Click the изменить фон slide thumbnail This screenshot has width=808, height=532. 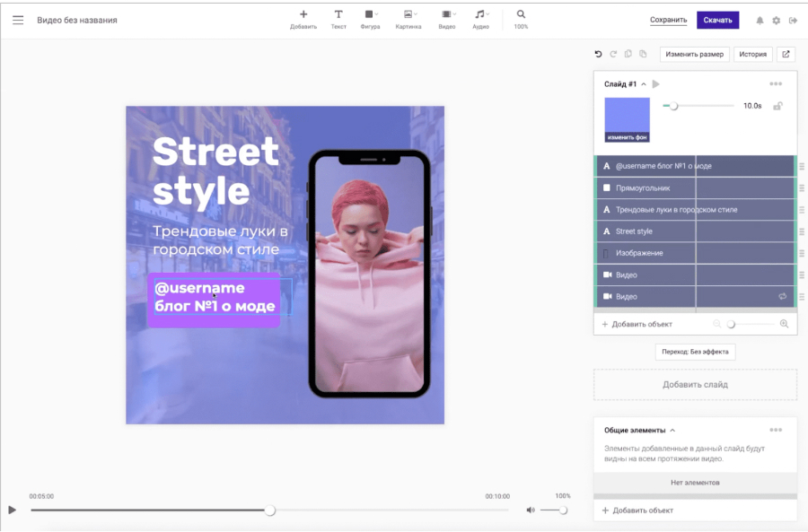pos(628,120)
